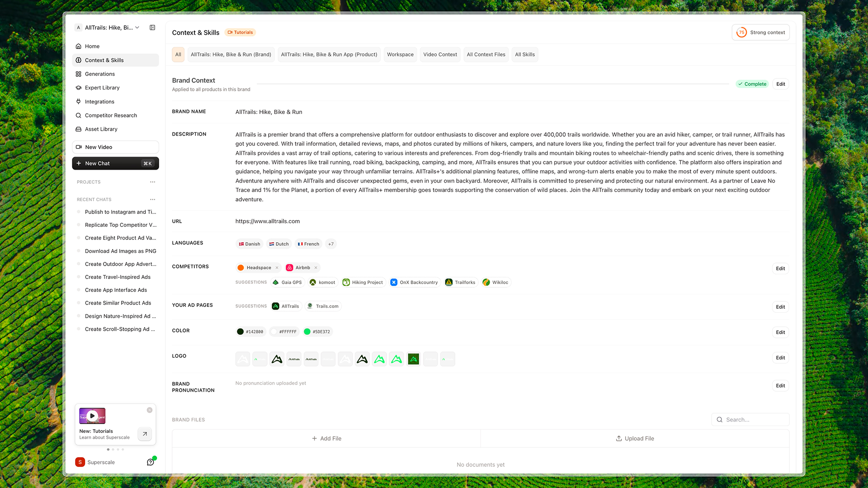Click the New Video button

[x=115, y=147]
